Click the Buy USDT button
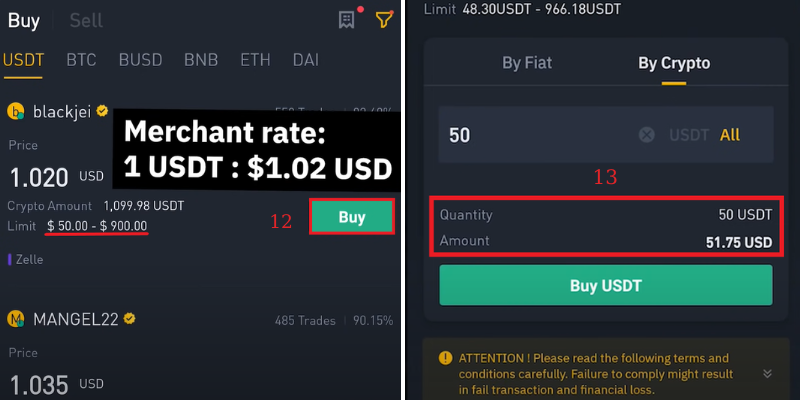 [606, 285]
